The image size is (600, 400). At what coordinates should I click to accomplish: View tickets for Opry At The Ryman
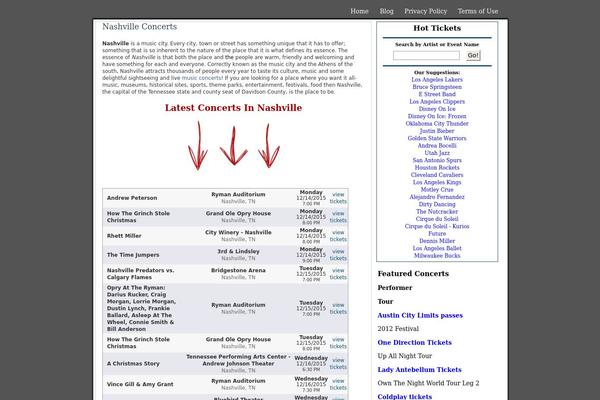338,309
